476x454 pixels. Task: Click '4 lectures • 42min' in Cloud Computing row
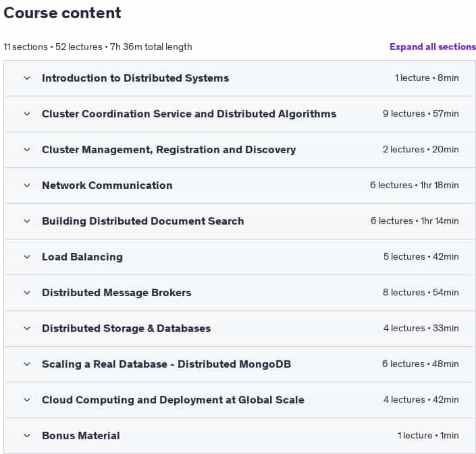[421, 399]
